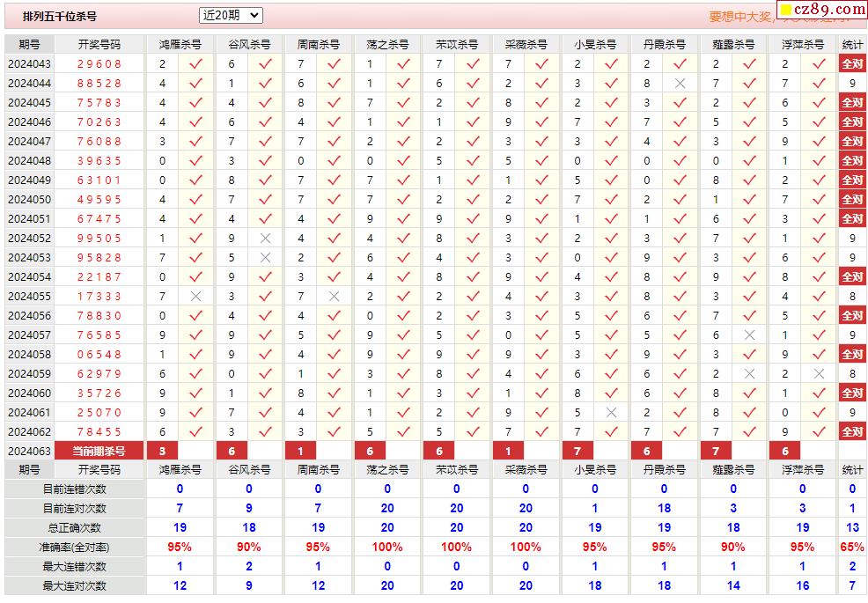Click the red 全对 badge in row 2024043
Viewport: 868px width, 603px height.
[x=851, y=63]
